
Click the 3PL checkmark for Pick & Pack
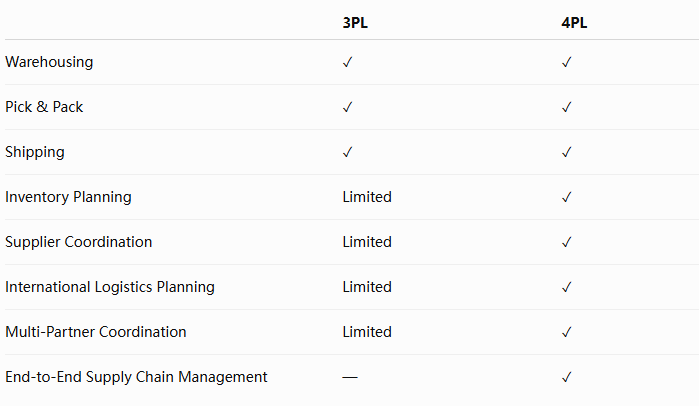coord(347,107)
